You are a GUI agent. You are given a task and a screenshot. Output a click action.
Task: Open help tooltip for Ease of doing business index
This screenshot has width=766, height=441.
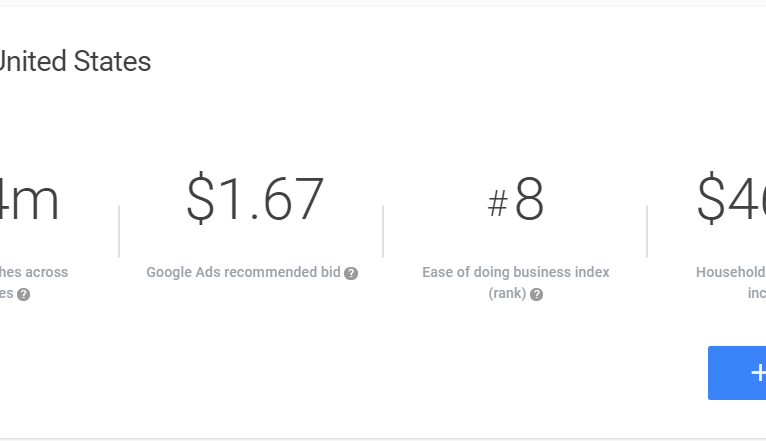tap(537, 295)
